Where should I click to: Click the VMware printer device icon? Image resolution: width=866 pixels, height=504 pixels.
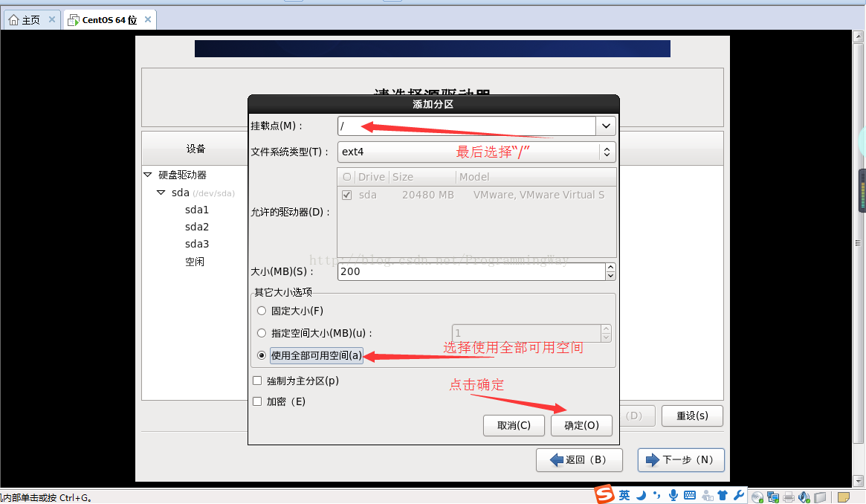[x=789, y=497]
